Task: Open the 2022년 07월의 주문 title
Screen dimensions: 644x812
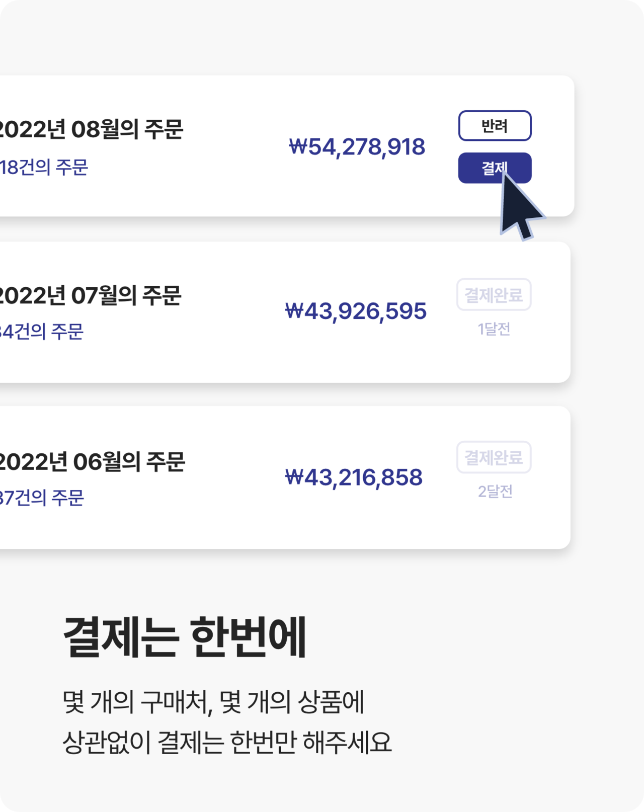Action: pyautogui.click(x=90, y=295)
